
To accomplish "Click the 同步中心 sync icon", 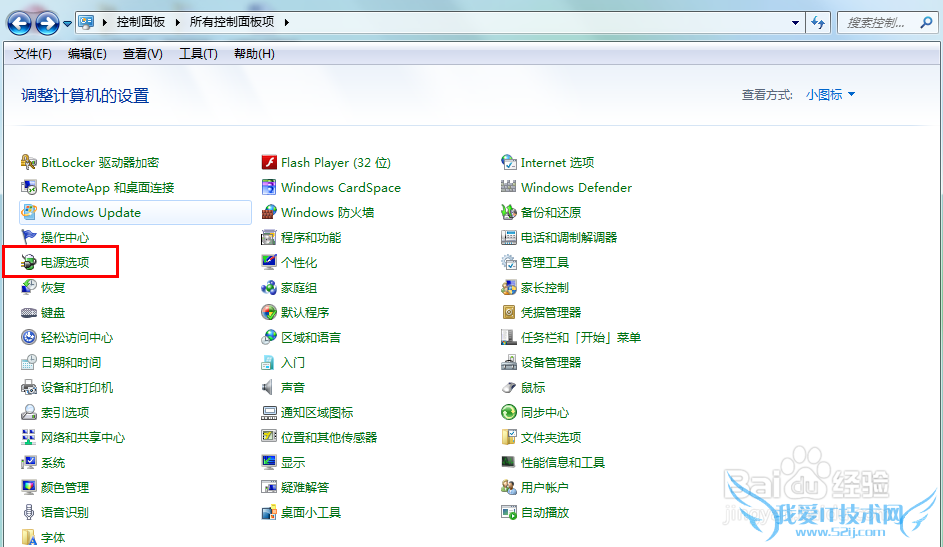I will pos(509,412).
